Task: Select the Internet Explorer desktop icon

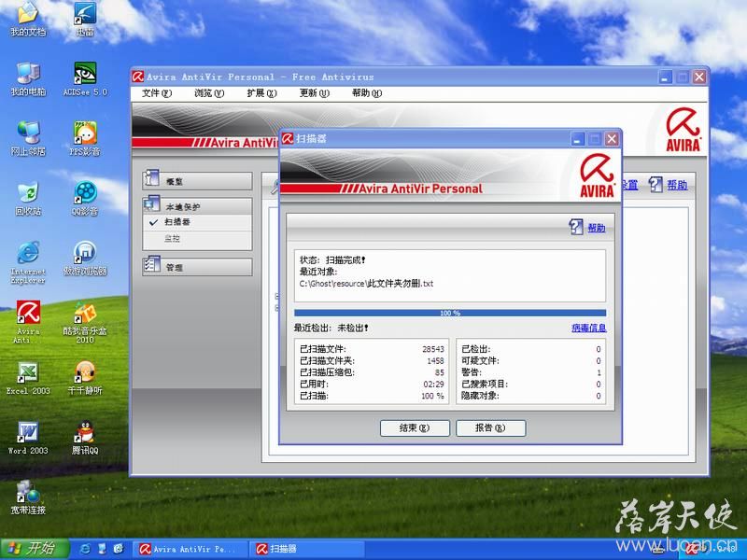Action: coord(28,262)
